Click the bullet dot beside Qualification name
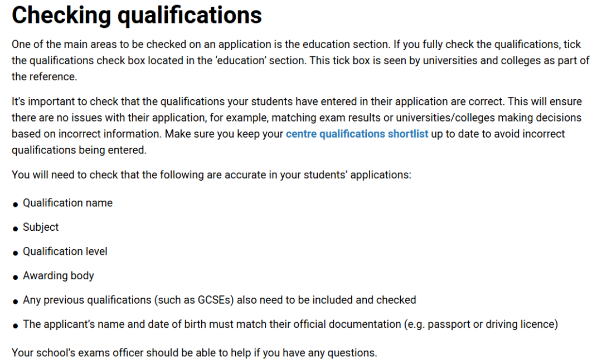The image size is (602, 364). (15, 205)
